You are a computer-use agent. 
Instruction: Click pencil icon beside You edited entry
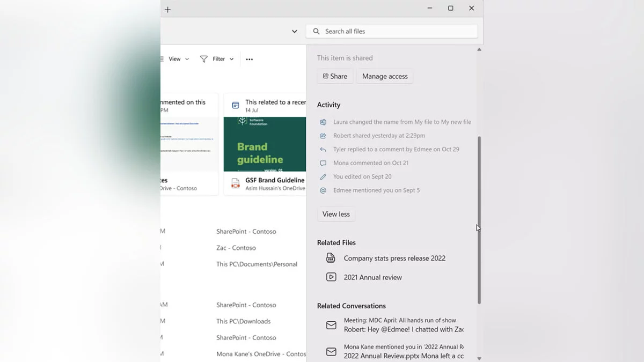(323, 176)
